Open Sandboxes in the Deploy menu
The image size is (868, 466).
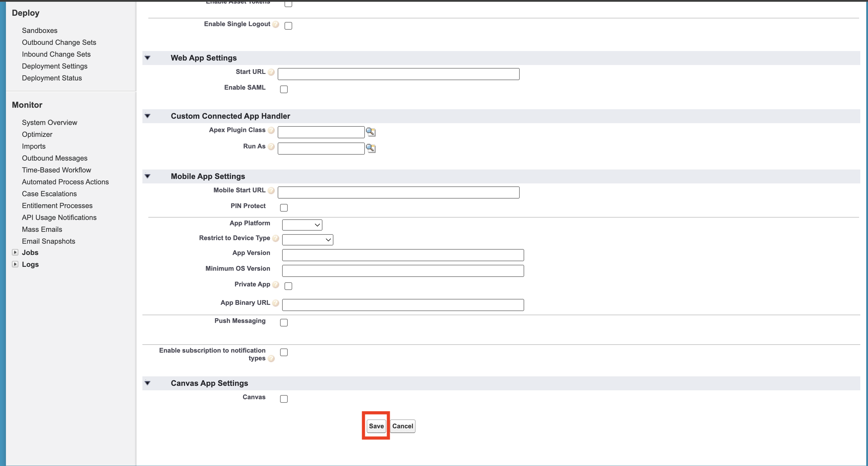39,30
